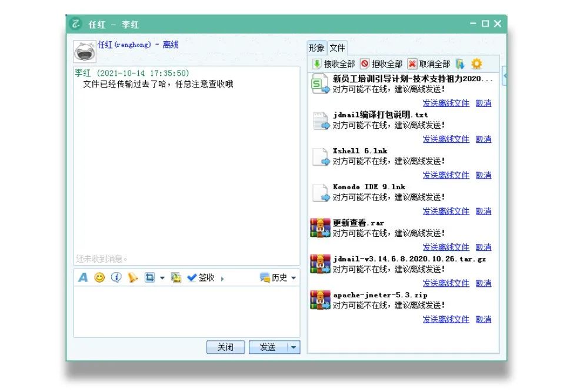Open the 历史 history button
Viewport: 570px width, 392px height.
pos(274,277)
